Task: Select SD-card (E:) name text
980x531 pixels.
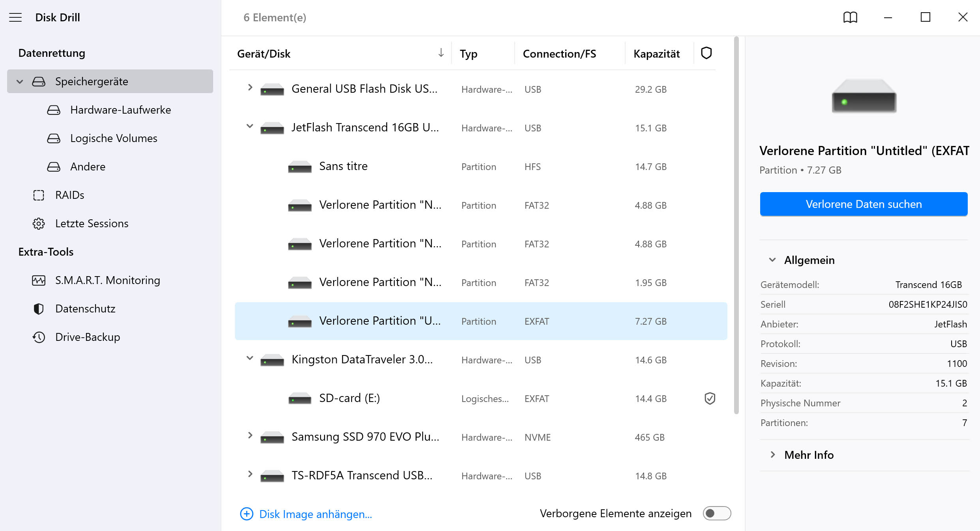Action: tap(349, 398)
